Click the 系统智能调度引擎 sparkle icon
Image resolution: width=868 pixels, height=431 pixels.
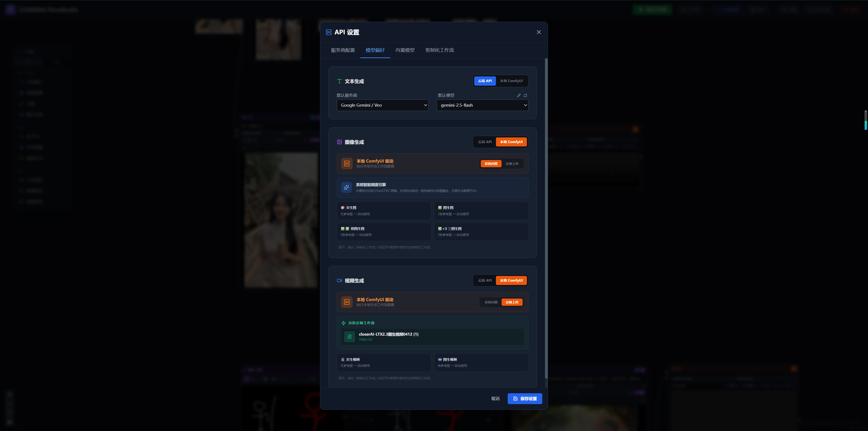point(346,187)
